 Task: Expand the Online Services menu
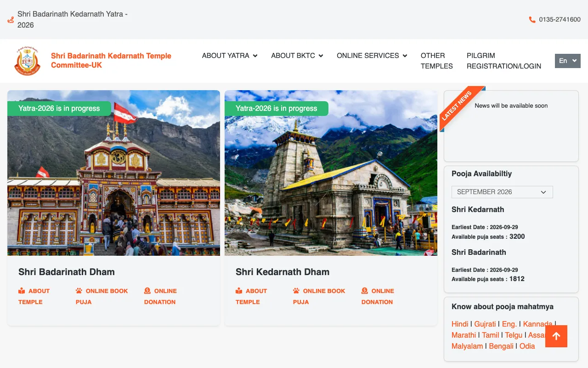pos(372,56)
